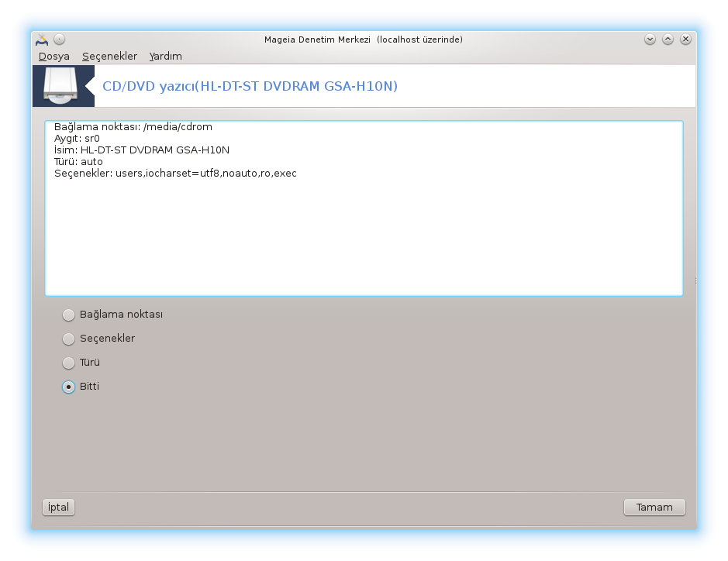Click the 'Türü: auto' line
This screenshot has width=728, height=561.
click(78, 161)
